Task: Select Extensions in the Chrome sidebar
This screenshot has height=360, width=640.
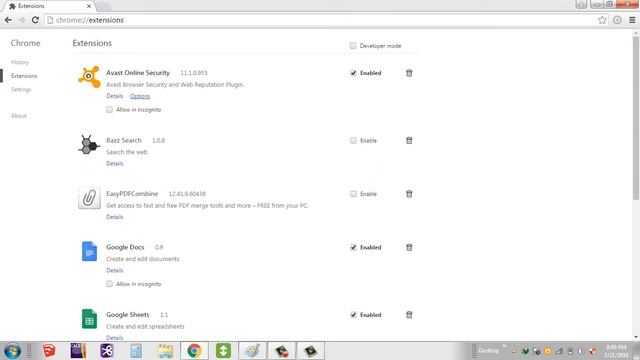Action: coord(24,76)
